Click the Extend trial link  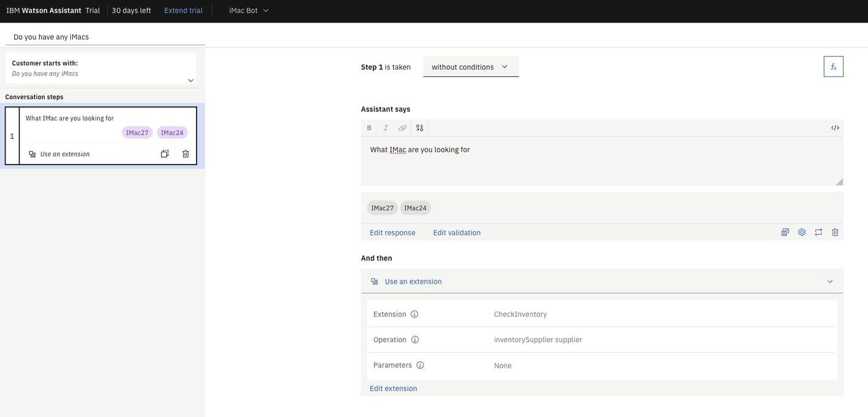pos(183,10)
